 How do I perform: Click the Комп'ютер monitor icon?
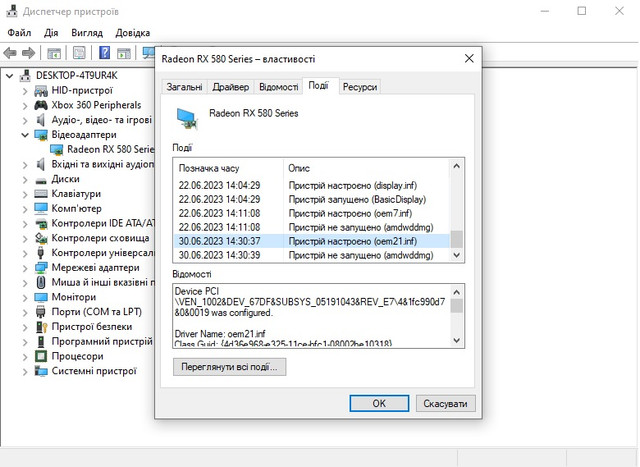point(41,209)
